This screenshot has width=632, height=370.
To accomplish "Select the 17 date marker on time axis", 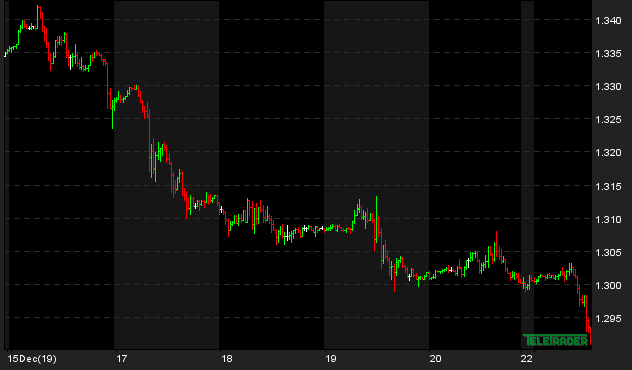I will [x=122, y=359].
